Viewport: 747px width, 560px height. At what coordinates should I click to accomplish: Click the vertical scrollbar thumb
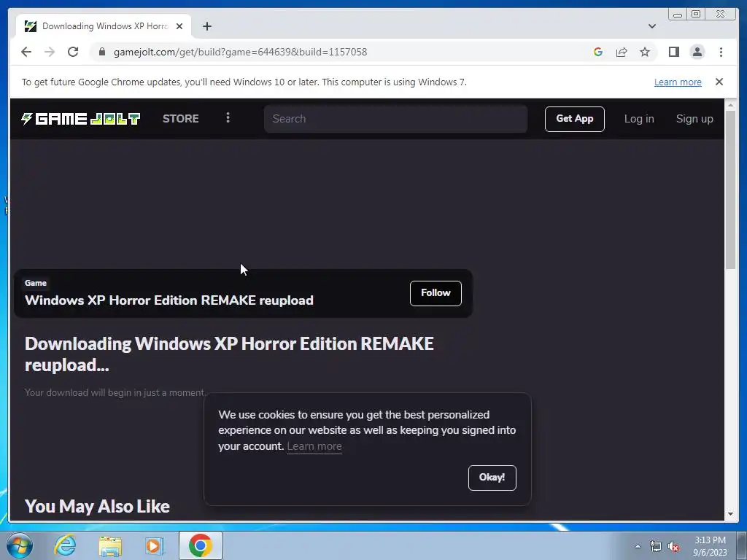click(x=730, y=190)
